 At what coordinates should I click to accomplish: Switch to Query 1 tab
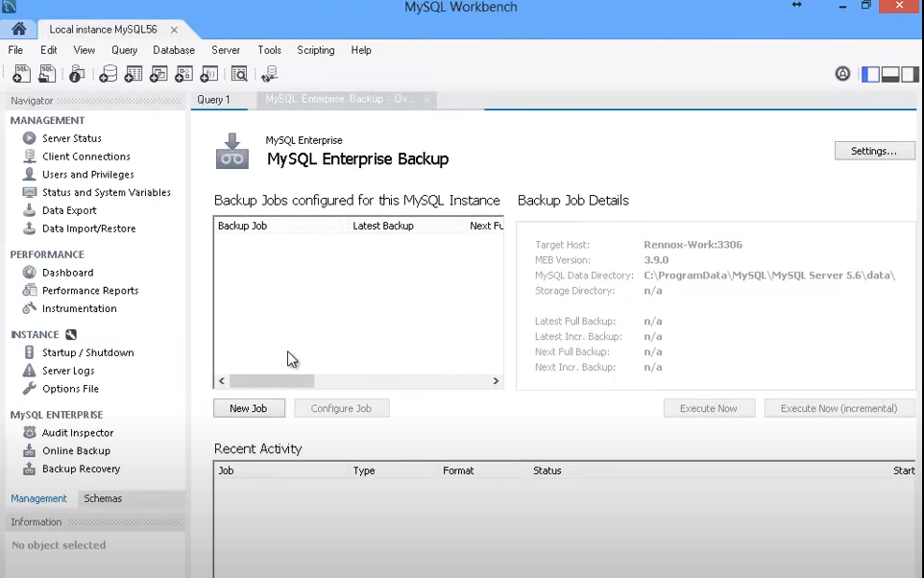tap(214, 100)
